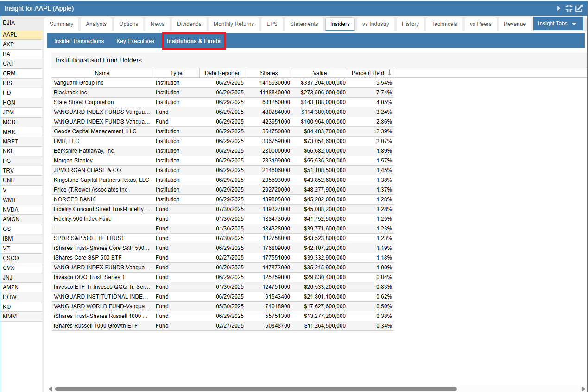Open the vs Peers tab

pos(481,24)
